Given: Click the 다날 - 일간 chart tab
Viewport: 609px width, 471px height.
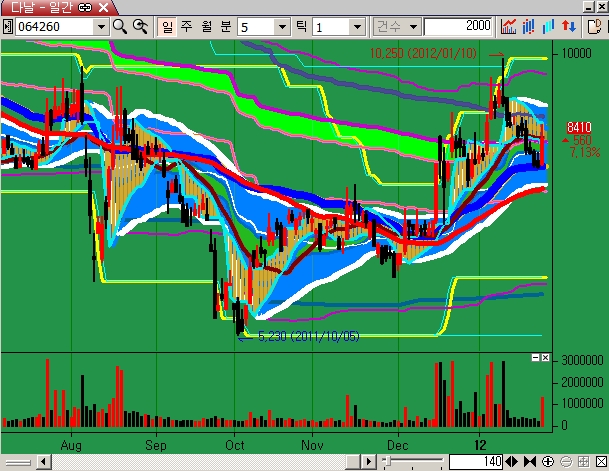Looking at the screenshot, I should [x=40, y=7].
